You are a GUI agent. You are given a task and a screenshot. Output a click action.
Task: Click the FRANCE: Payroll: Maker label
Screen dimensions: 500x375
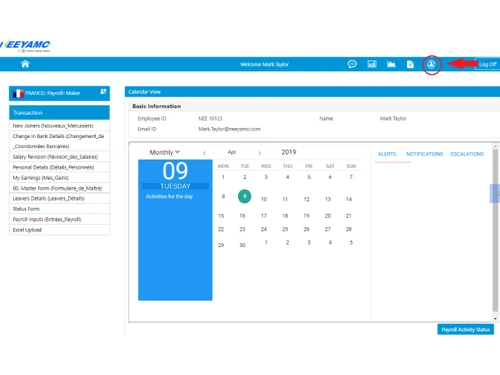pos(53,93)
